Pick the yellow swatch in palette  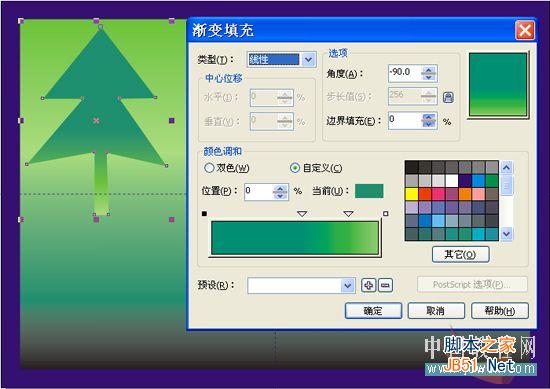click(x=411, y=194)
